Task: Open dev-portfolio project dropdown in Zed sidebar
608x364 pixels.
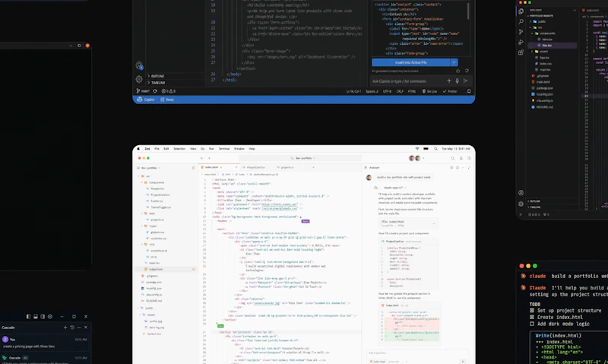Action: tap(150, 168)
